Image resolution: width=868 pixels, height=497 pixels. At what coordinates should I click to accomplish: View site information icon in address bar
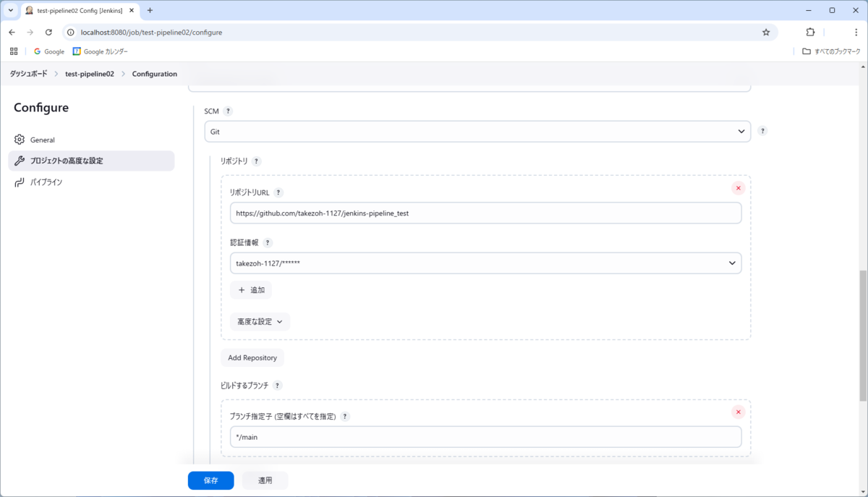(71, 33)
